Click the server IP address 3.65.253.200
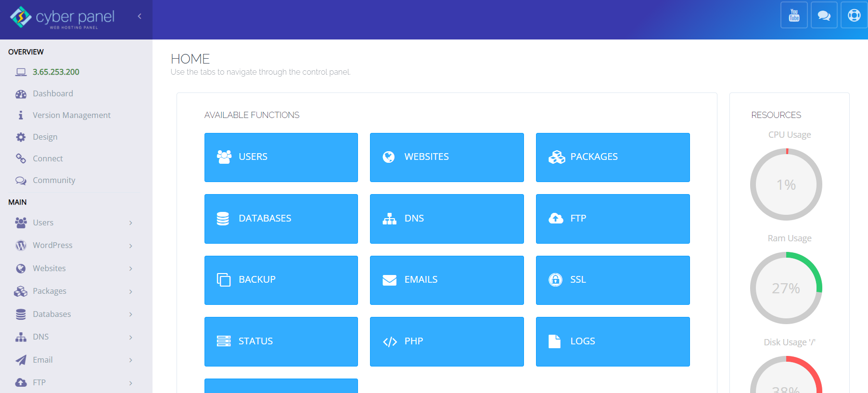 56,72
